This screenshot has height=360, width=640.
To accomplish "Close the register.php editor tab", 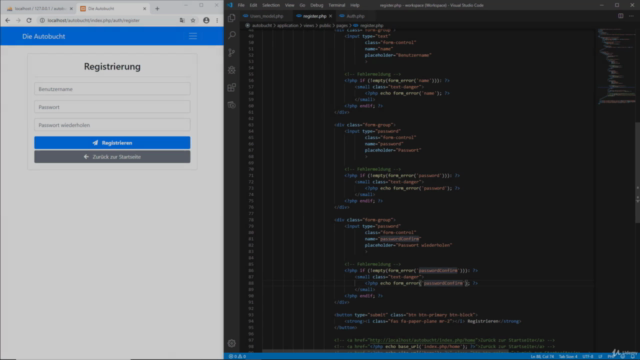I will [331, 16].
